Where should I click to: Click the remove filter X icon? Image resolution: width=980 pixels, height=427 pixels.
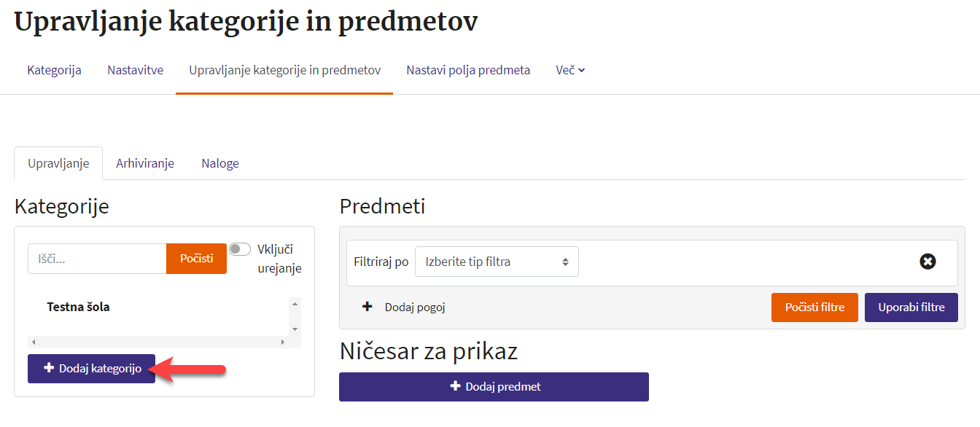pyautogui.click(x=927, y=262)
